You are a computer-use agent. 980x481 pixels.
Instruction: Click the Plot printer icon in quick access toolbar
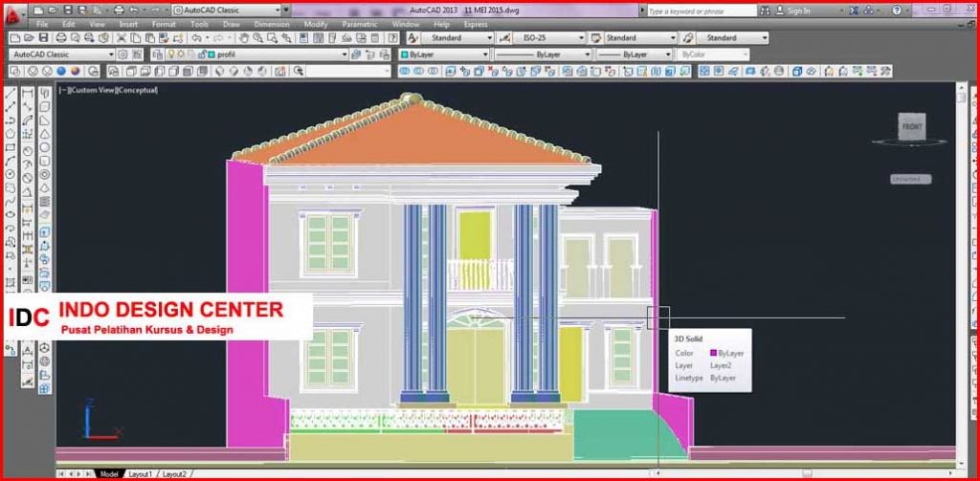pos(119,10)
